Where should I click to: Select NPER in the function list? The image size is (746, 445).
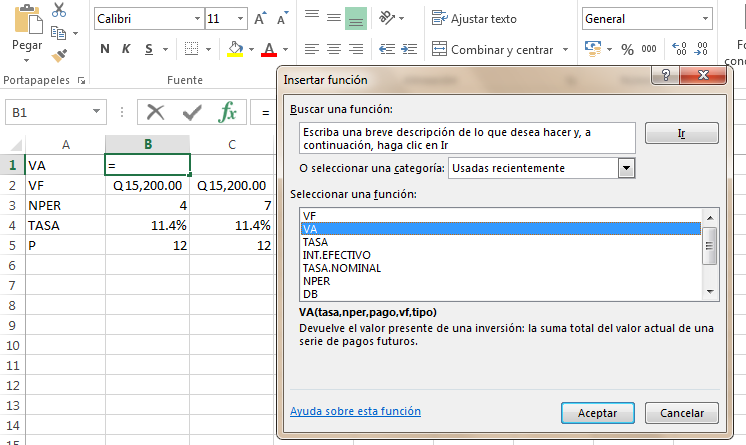pyautogui.click(x=317, y=281)
